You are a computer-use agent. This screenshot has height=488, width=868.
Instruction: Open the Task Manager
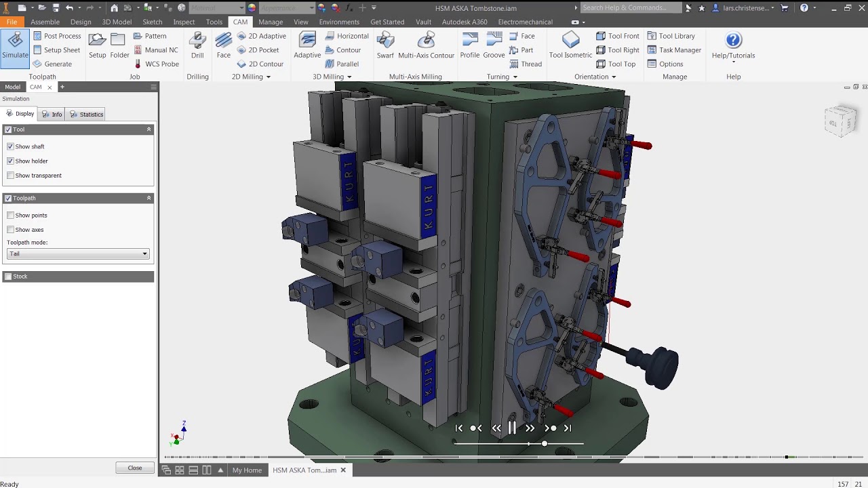pyautogui.click(x=673, y=50)
